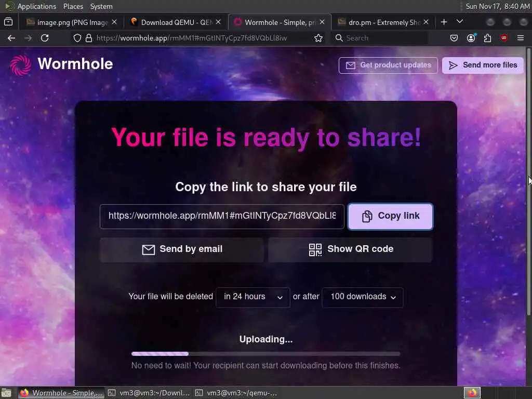Click the padlock site security icon

click(88, 38)
